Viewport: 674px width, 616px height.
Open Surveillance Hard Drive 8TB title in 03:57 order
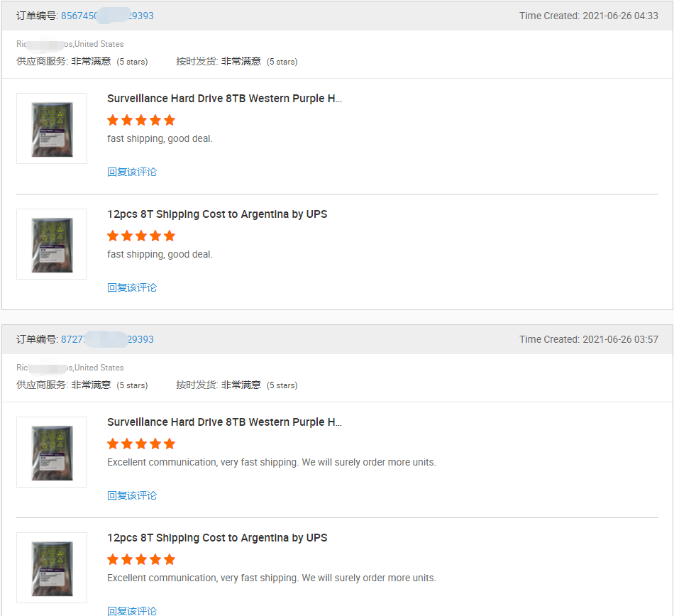(224, 422)
